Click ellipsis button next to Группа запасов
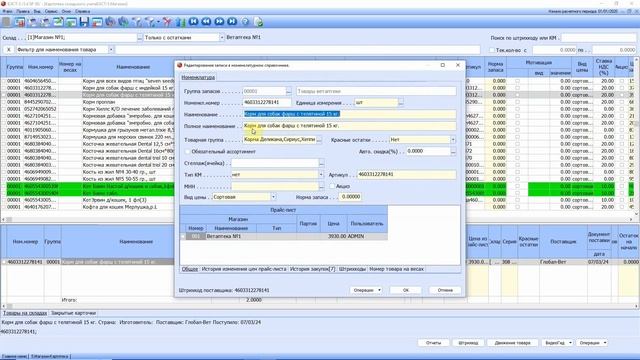 click(289, 91)
